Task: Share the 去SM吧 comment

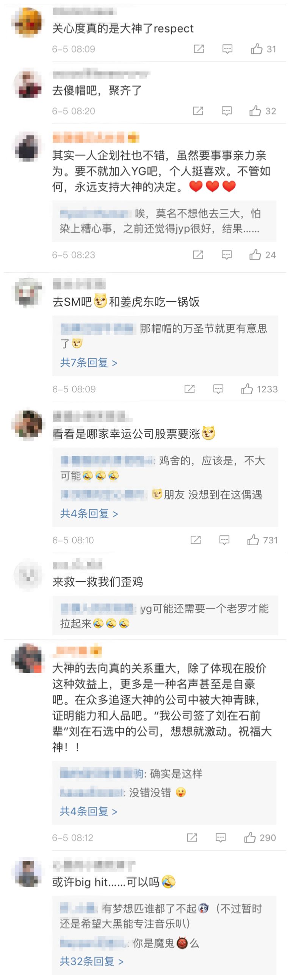Action: 190,389
